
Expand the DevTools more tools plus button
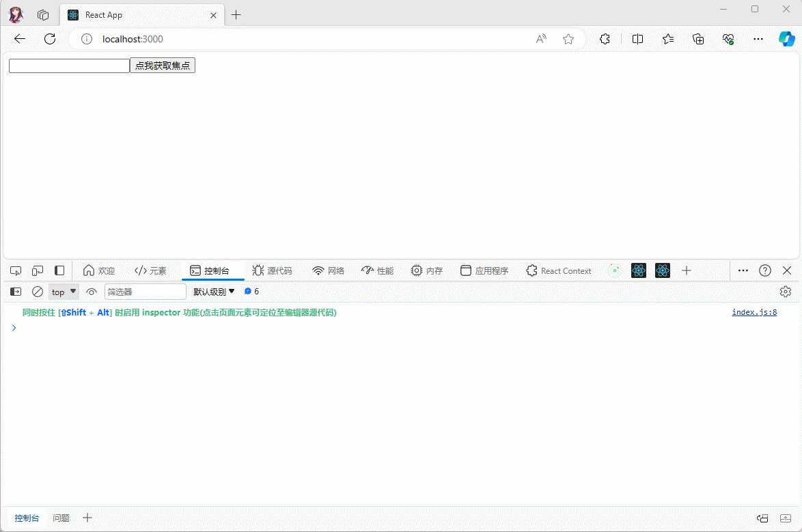click(687, 270)
